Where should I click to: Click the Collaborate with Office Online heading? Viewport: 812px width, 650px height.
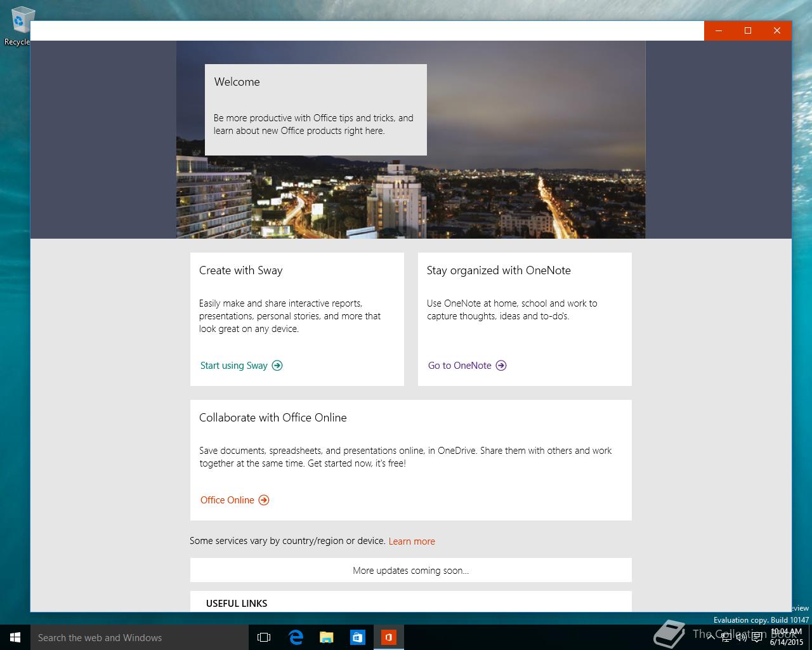coord(273,418)
